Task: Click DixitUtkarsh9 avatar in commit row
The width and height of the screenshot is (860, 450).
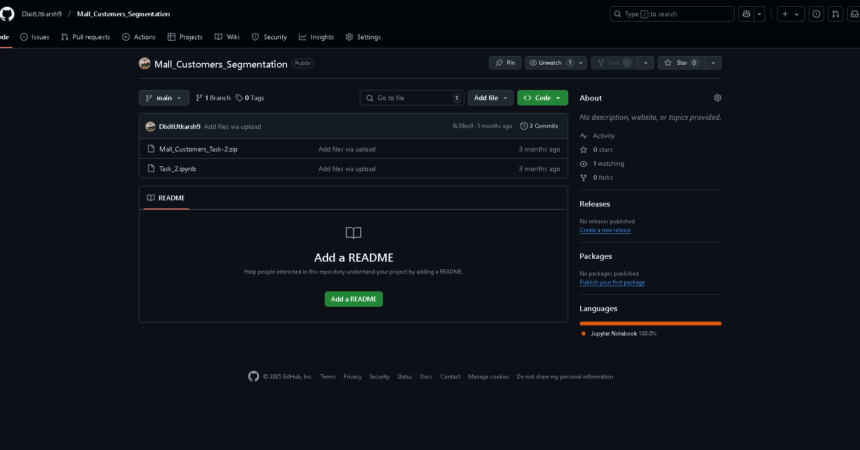Action: point(150,127)
